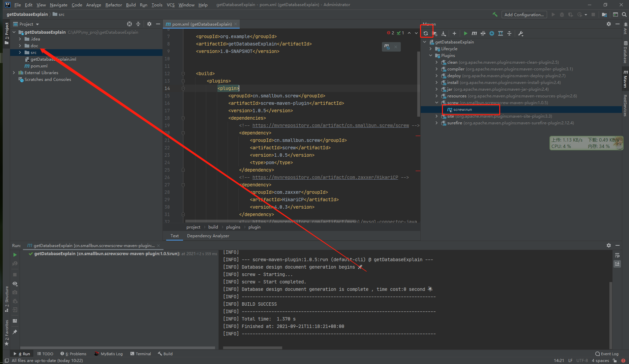Expand the doc folder
Viewport: 629px width, 364px height.
tap(20, 46)
